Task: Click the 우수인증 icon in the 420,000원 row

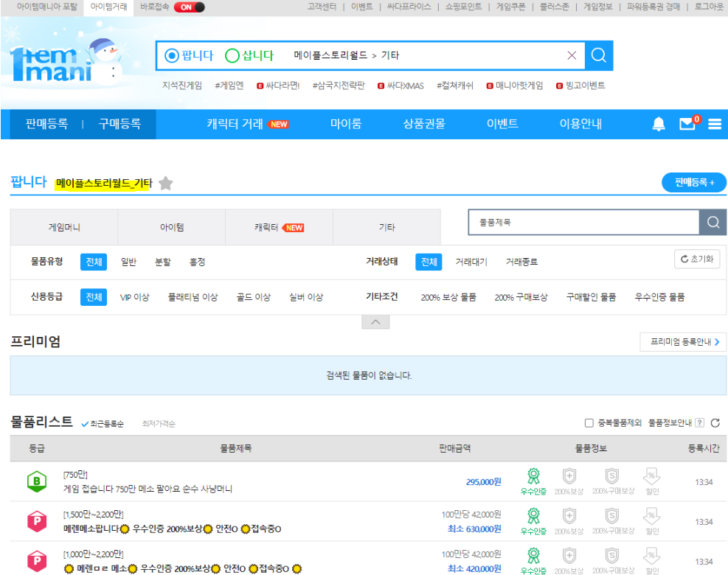Action: 533,561
